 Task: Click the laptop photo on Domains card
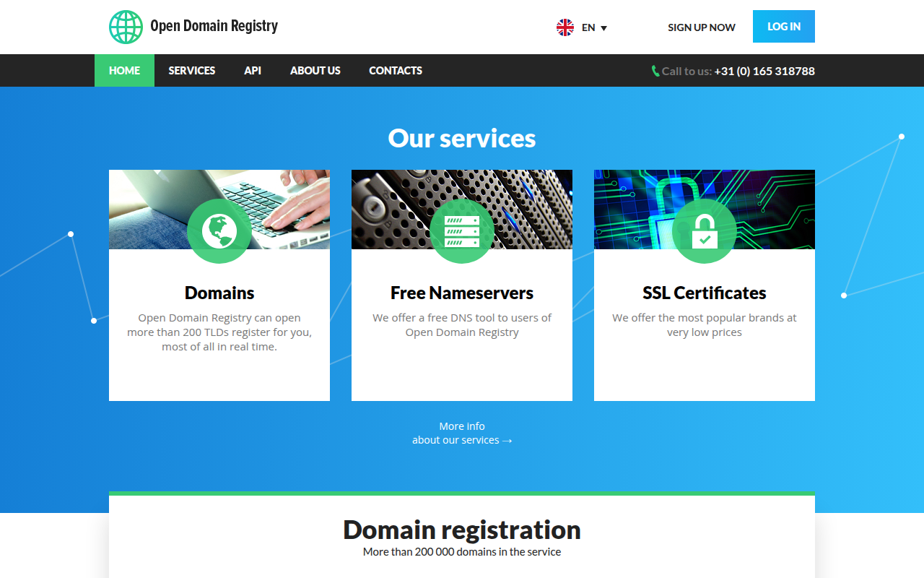[219, 210]
